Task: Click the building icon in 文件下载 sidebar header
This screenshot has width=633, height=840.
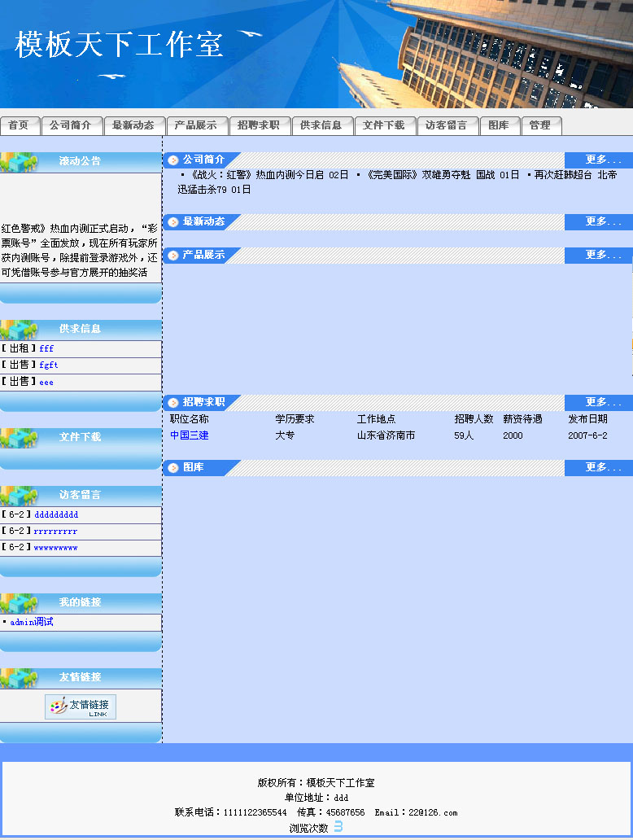Action: pyautogui.click(x=19, y=438)
